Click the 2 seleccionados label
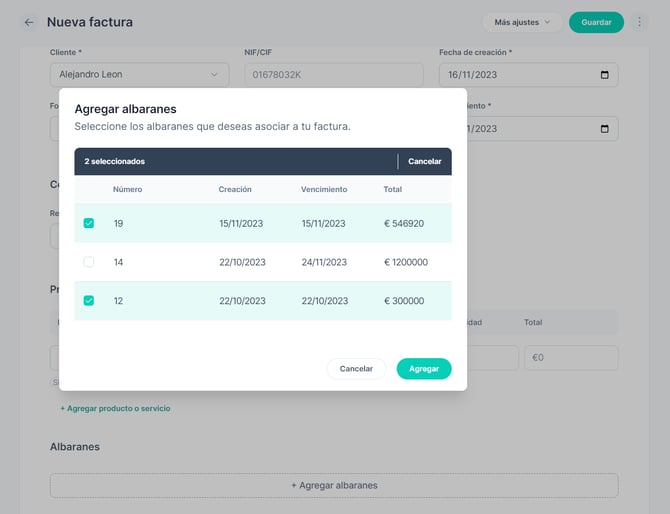670x514 pixels. point(115,162)
